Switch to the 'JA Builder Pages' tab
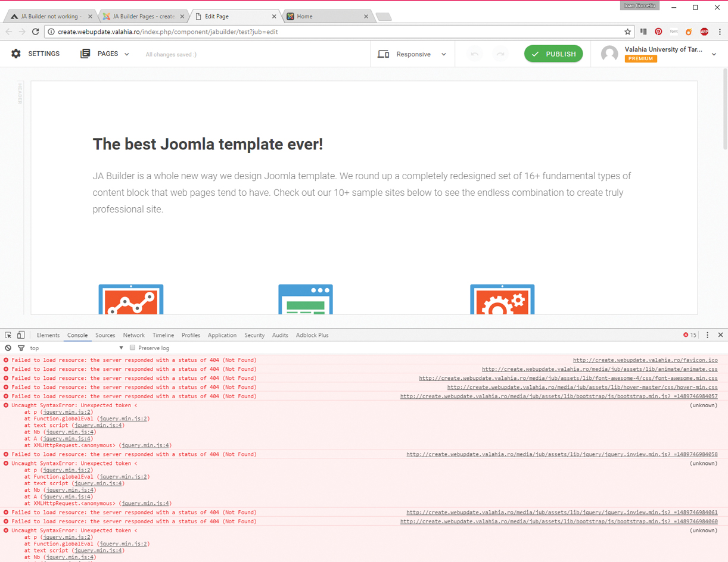Image resolution: width=728 pixels, height=562 pixels. click(144, 17)
